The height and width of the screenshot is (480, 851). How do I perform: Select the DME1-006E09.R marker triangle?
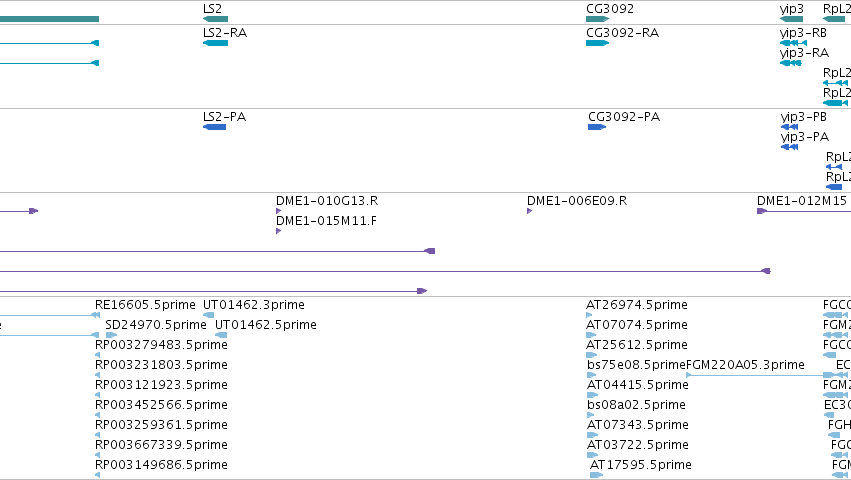(529, 211)
